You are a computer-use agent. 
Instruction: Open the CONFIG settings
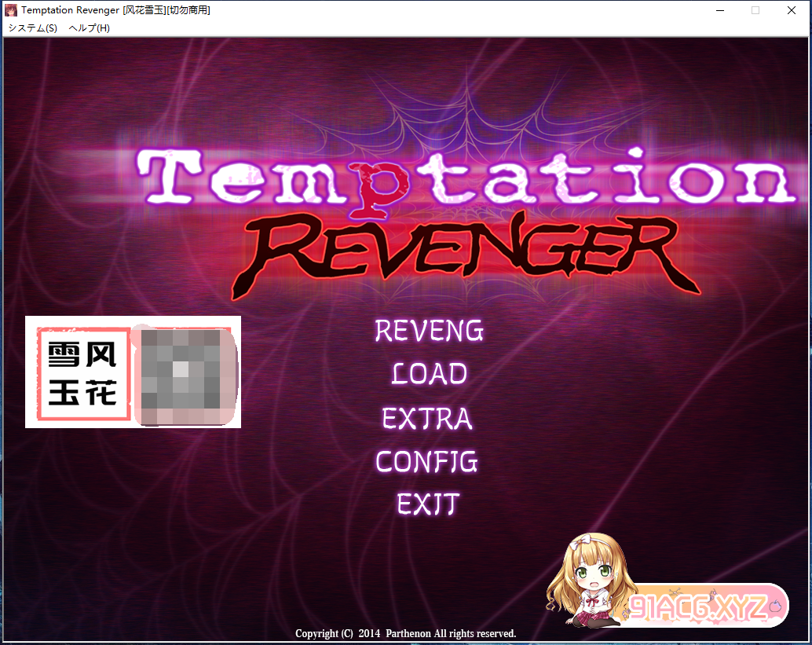426,460
